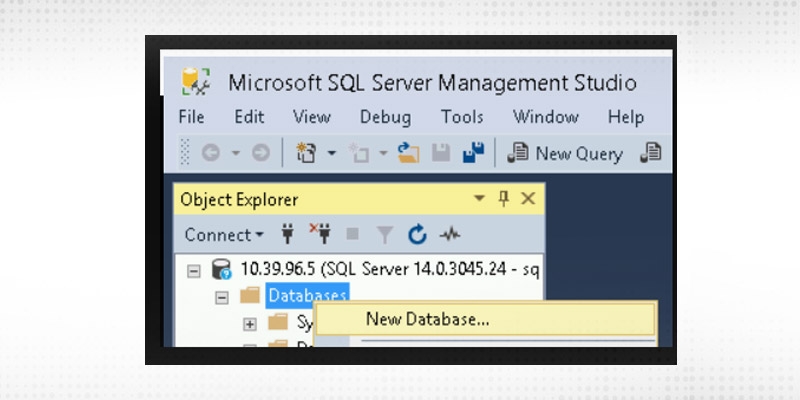This screenshot has width=800, height=400.
Task: Click the New Query button
Action: pyautogui.click(x=565, y=153)
